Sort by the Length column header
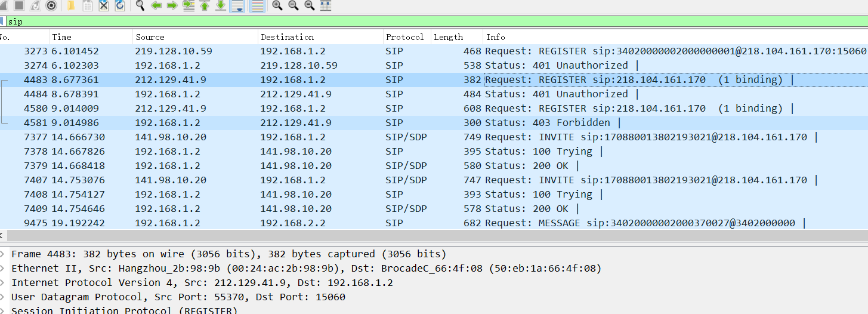The image size is (868, 314). pyautogui.click(x=456, y=37)
